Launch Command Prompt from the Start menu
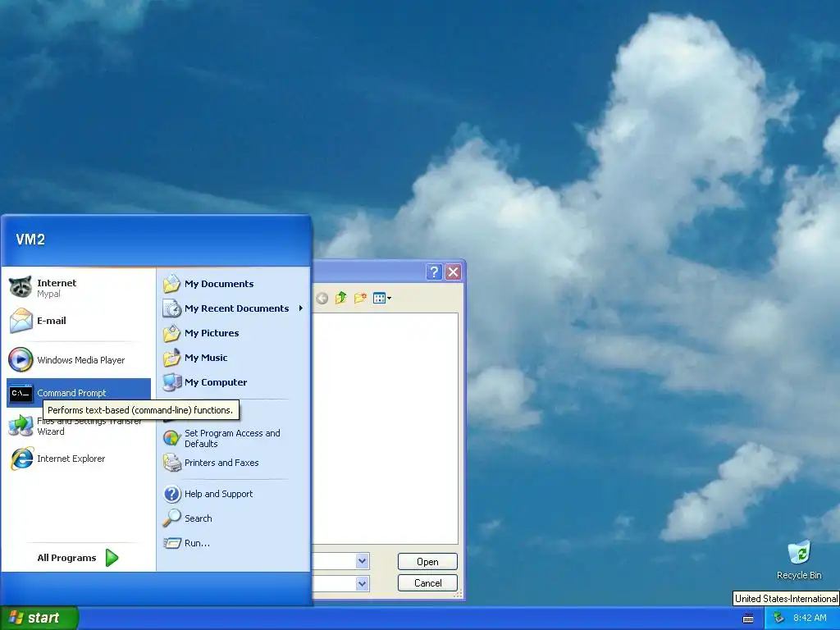 pyautogui.click(x=78, y=393)
